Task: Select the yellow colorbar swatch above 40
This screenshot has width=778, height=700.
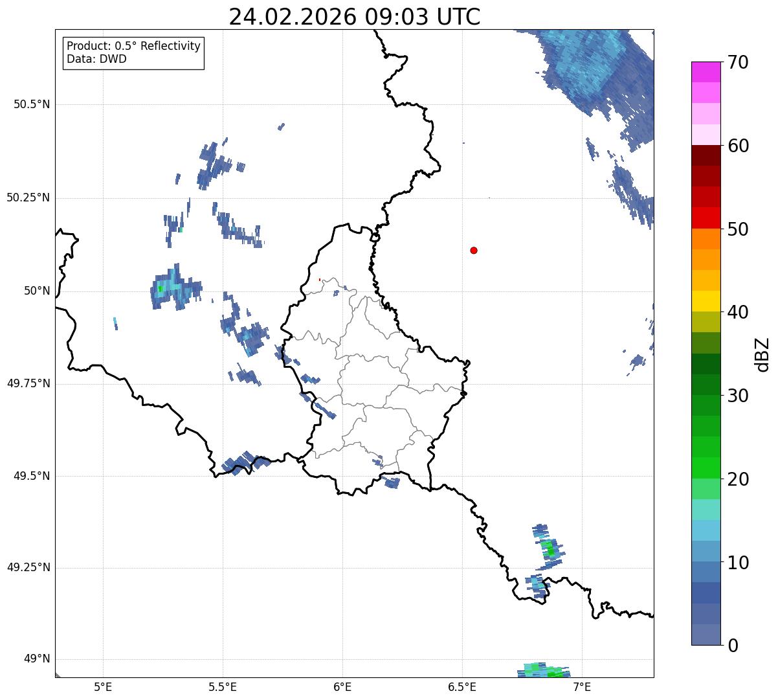Action: [x=706, y=301]
